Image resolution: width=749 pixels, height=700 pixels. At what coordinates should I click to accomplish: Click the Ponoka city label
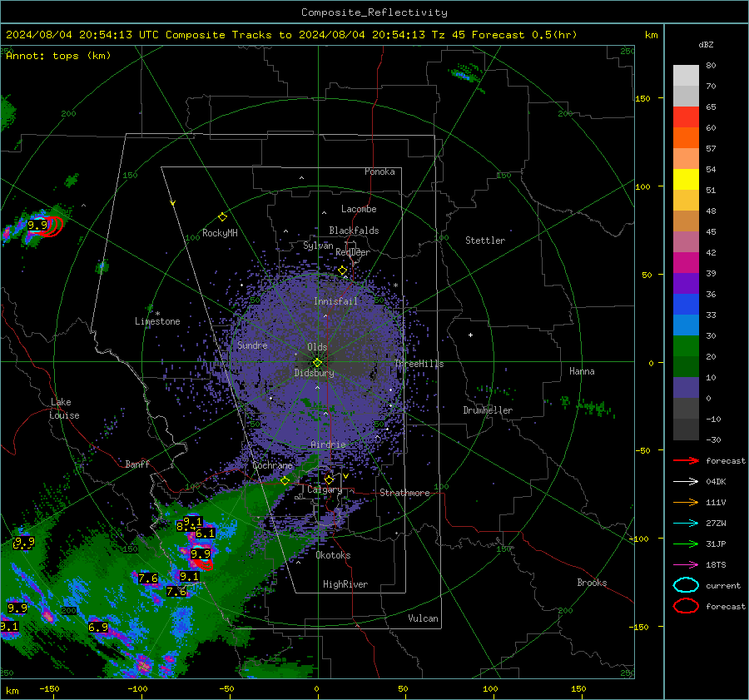(x=379, y=172)
